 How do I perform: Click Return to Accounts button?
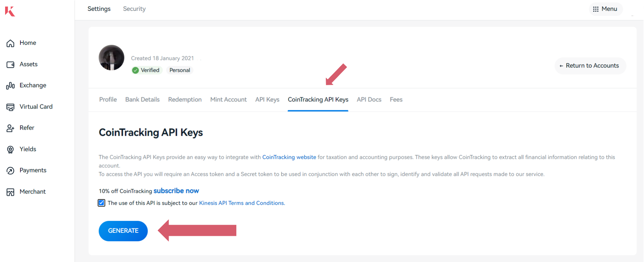coord(590,66)
